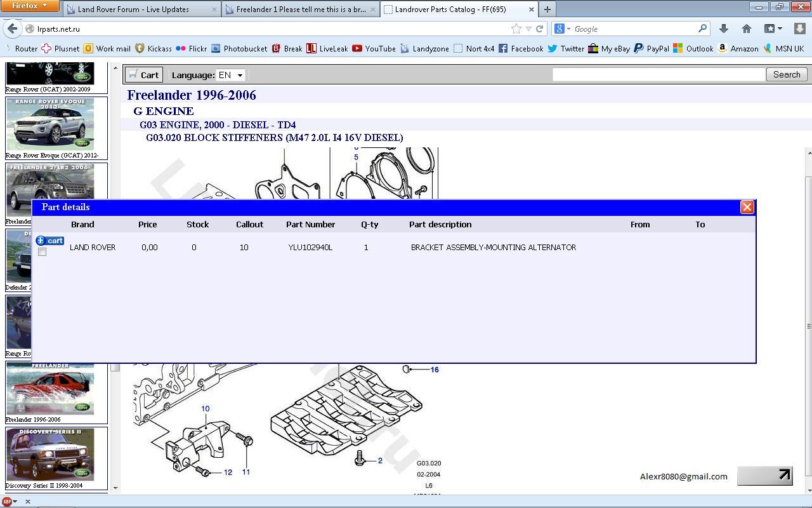Open the Photobucket bookmark

tap(239, 48)
